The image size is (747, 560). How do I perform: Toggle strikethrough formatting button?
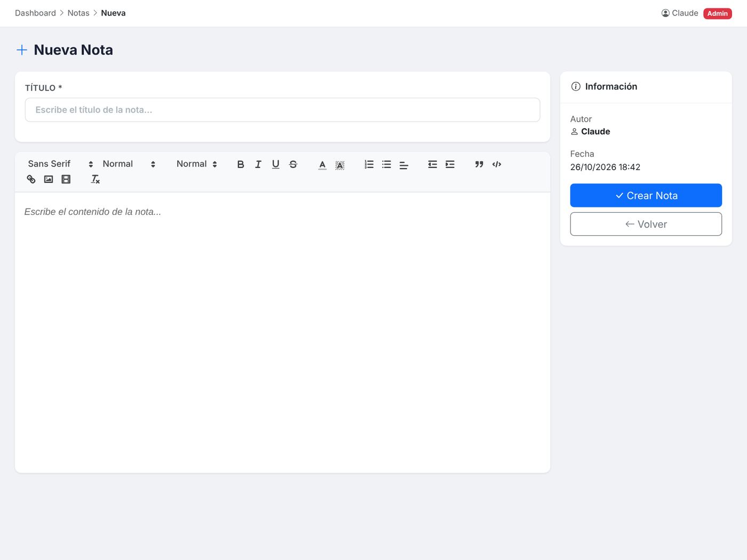click(x=293, y=164)
